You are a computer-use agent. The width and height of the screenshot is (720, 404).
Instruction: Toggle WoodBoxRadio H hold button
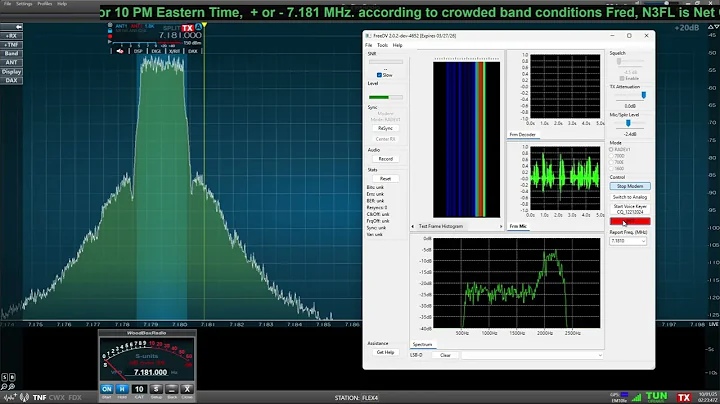pos(122,389)
